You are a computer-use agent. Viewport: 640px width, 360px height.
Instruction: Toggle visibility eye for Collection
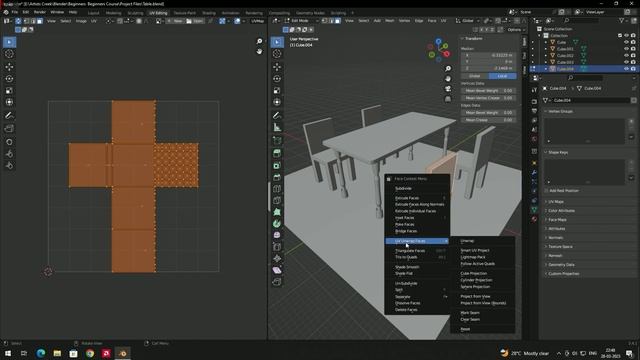tap(626, 36)
